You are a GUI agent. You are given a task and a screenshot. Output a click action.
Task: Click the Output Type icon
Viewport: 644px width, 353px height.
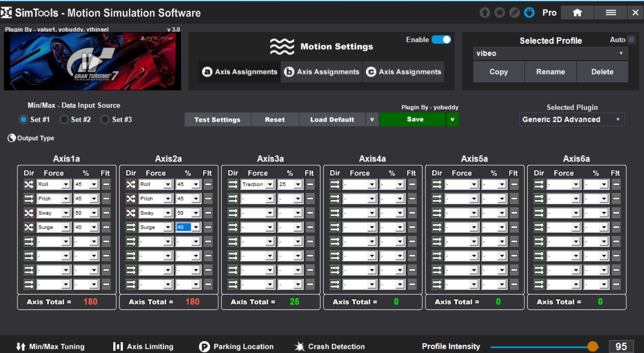[12, 138]
